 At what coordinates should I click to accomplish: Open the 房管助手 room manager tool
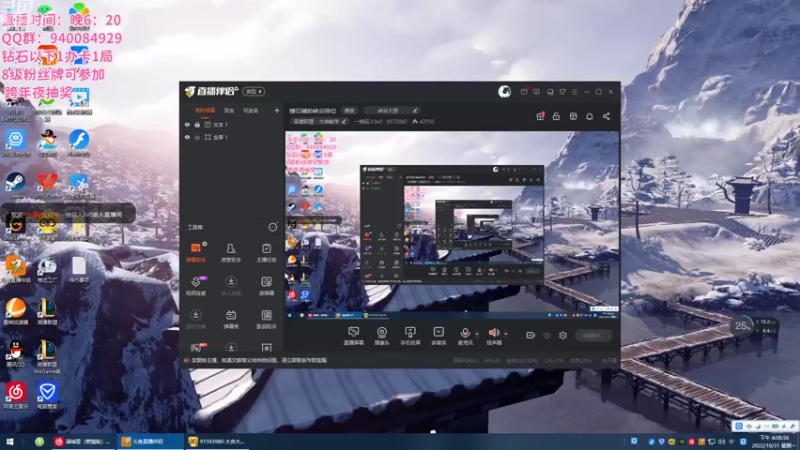tap(231, 253)
